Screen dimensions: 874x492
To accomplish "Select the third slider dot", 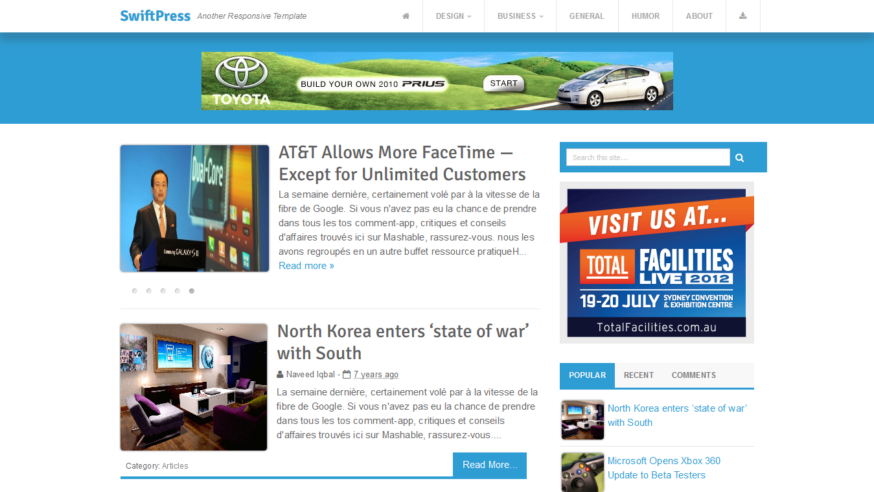I will click(x=163, y=291).
